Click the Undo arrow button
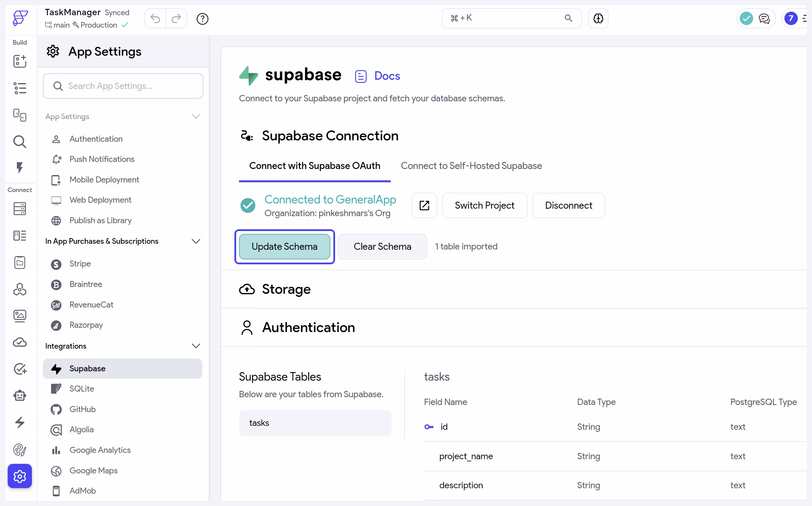This screenshot has height=506, width=812. (155, 18)
